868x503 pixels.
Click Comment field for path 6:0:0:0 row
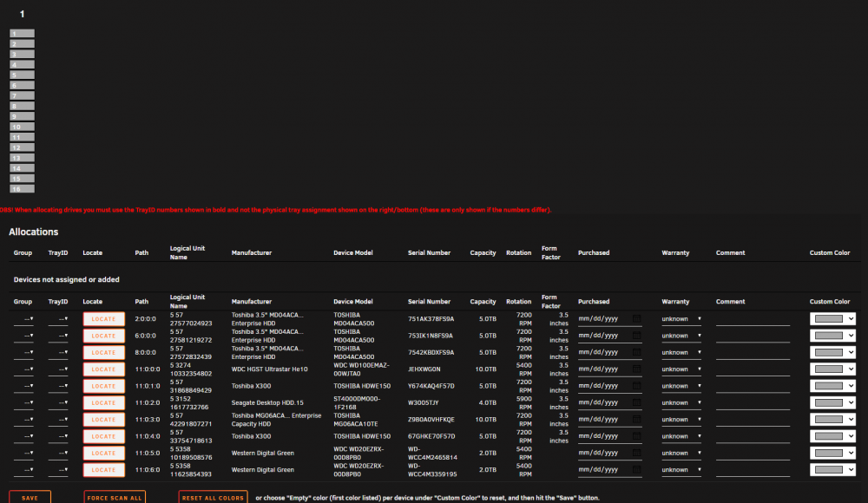(x=753, y=336)
